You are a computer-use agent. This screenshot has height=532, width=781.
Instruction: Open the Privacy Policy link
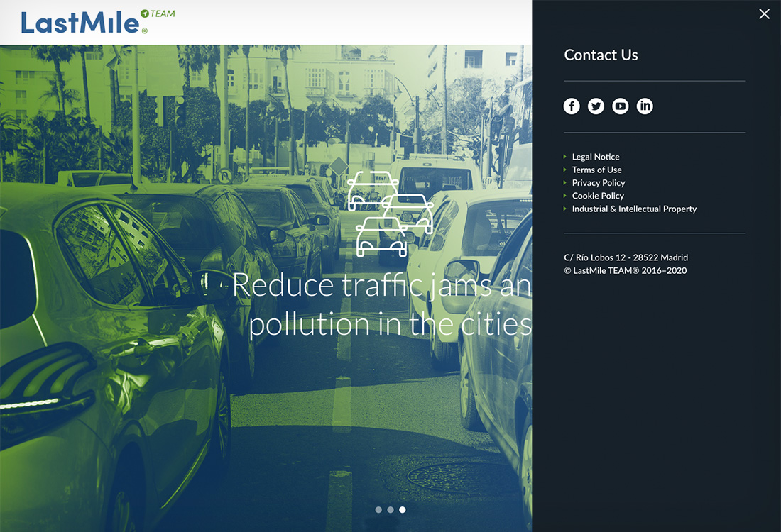[x=599, y=183]
